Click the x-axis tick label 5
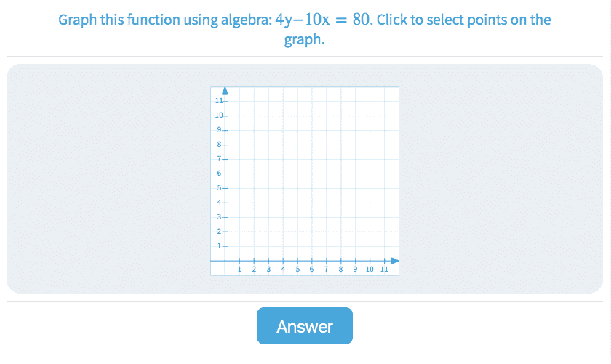Viewport: 611px width, 364px height. (x=297, y=270)
